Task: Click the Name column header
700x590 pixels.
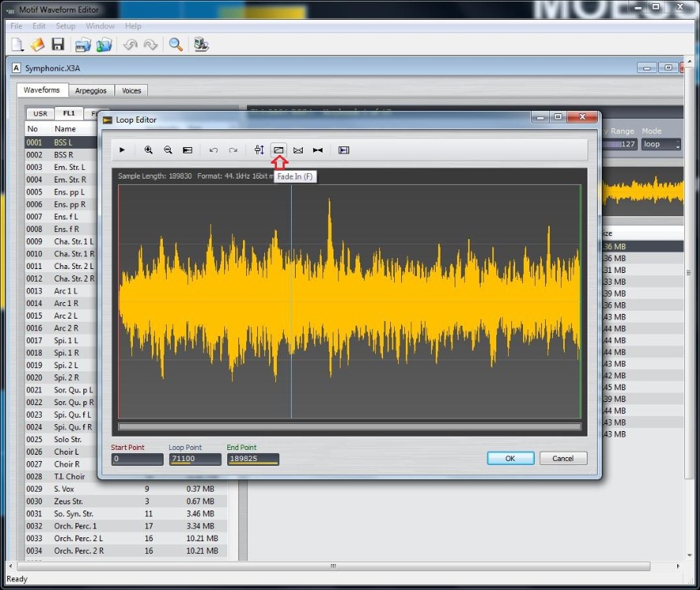Action: pos(65,129)
